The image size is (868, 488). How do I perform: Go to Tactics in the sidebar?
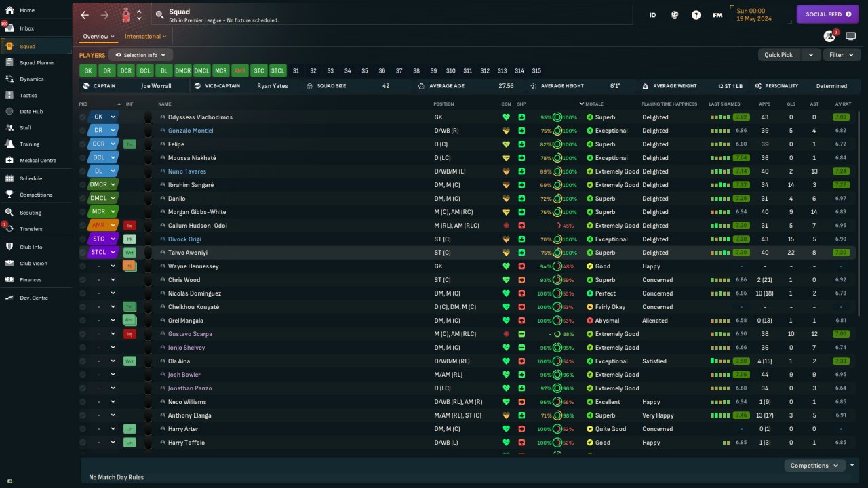(28, 96)
